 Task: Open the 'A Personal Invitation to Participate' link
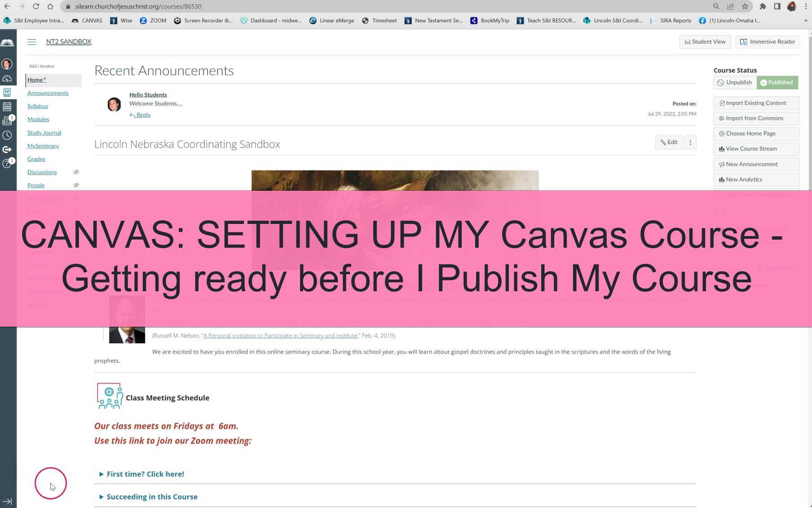click(x=280, y=335)
